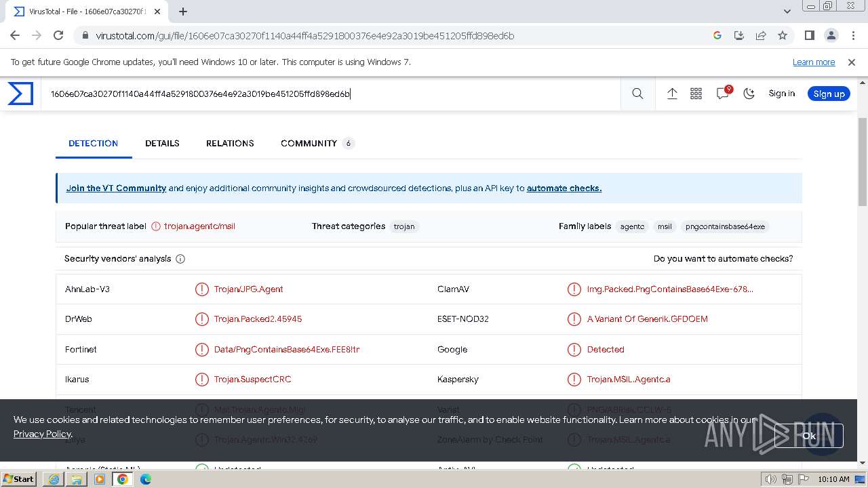
Task: Open the Chrome three-dot menu
Action: (x=852, y=35)
